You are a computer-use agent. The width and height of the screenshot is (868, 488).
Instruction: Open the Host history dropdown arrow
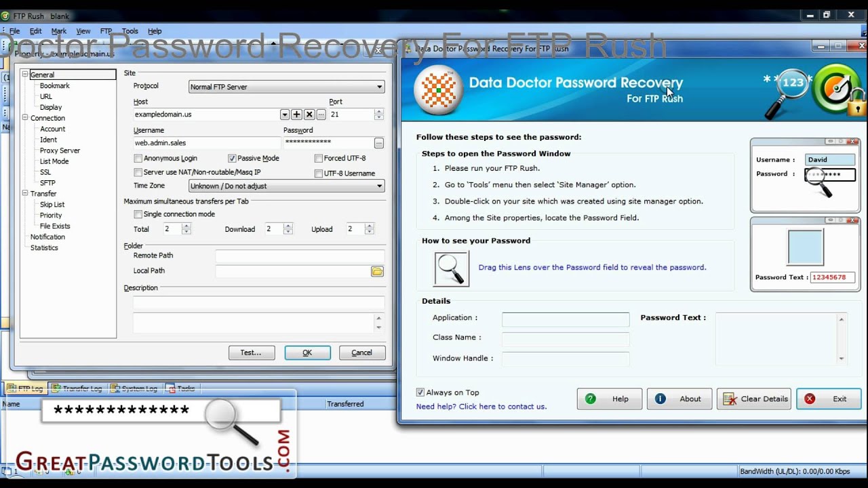(x=285, y=115)
